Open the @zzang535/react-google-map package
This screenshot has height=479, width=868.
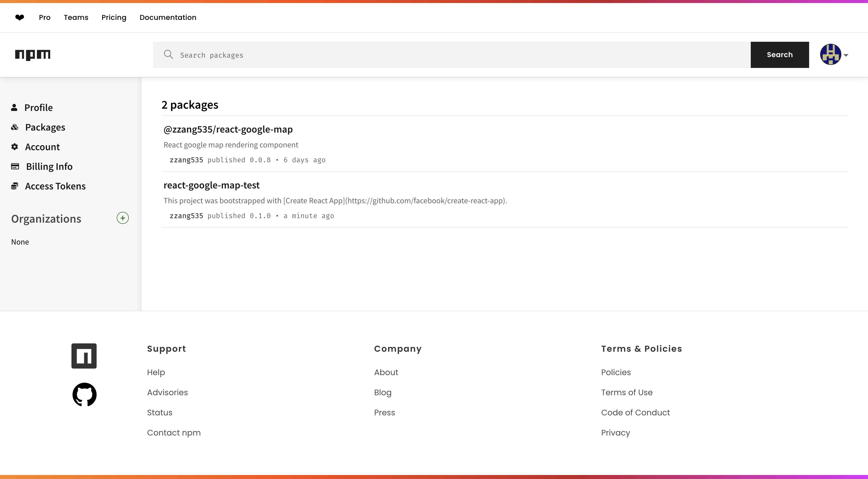pos(228,129)
